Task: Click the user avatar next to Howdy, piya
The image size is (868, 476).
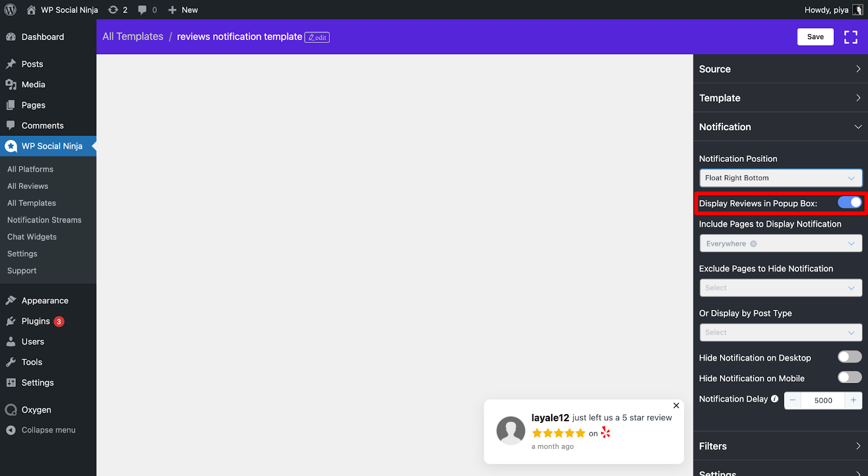Action: 858,10
